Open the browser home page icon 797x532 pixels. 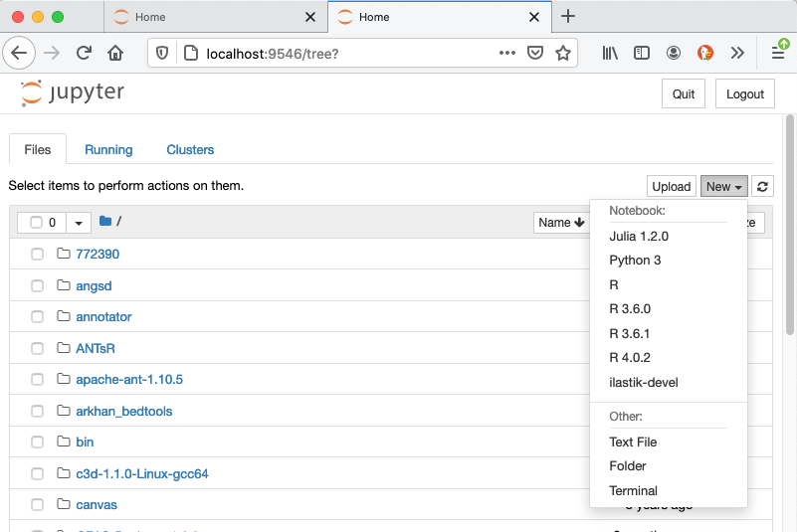point(115,53)
